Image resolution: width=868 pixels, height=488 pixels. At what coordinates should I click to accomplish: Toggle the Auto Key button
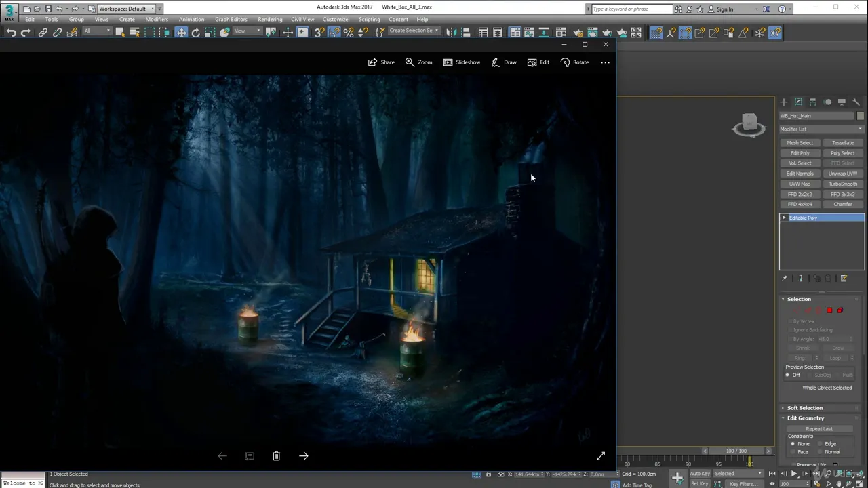tap(700, 474)
